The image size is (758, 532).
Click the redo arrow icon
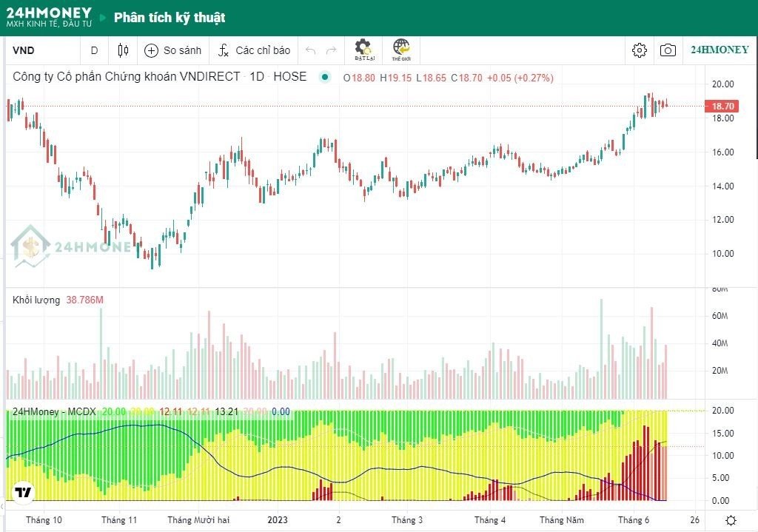(331, 50)
